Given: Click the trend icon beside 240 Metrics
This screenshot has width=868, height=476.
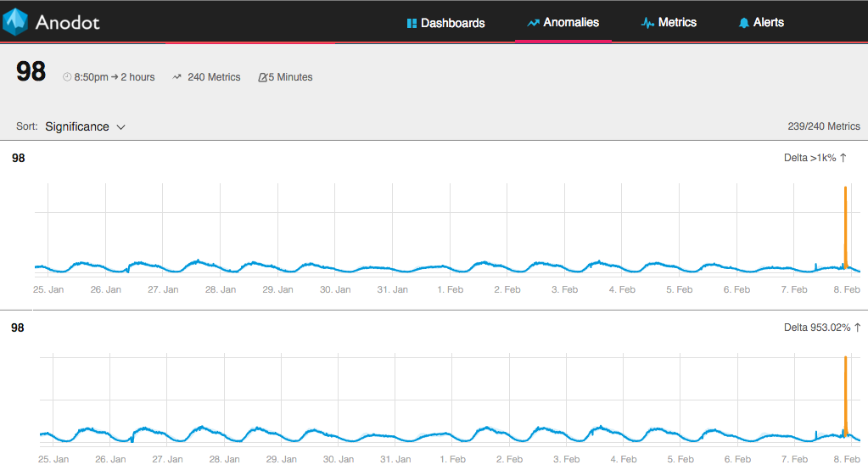Looking at the screenshot, I should 176,77.
